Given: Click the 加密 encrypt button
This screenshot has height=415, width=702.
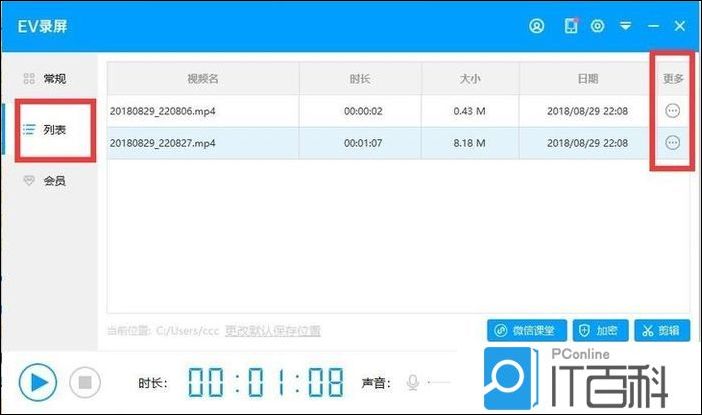Looking at the screenshot, I should (600, 330).
